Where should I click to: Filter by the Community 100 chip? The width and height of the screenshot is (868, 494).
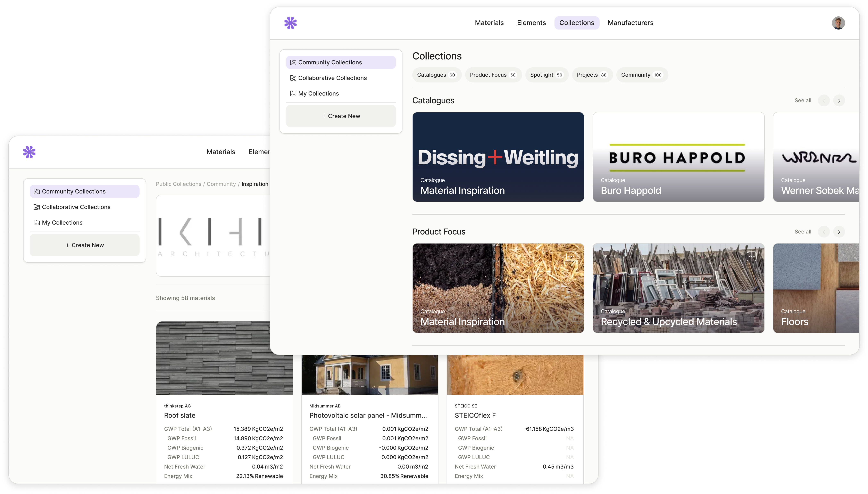[x=642, y=75]
